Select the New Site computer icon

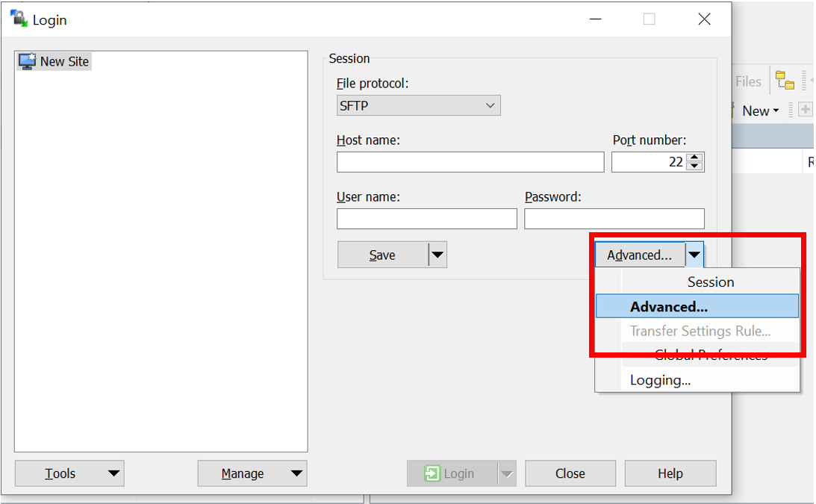click(x=28, y=61)
